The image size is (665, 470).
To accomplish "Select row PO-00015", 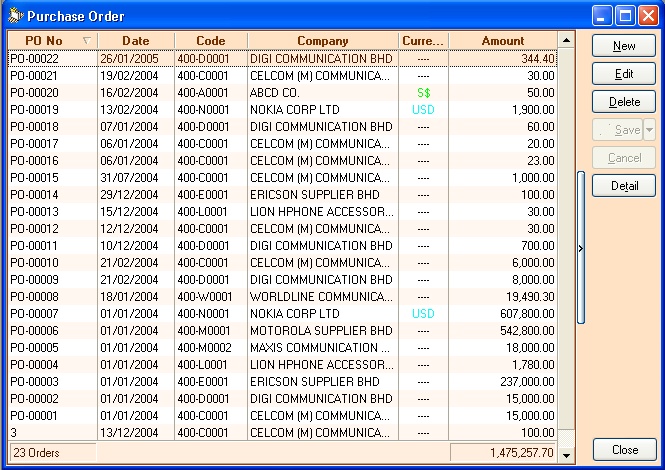I will [x=282, y=177].
